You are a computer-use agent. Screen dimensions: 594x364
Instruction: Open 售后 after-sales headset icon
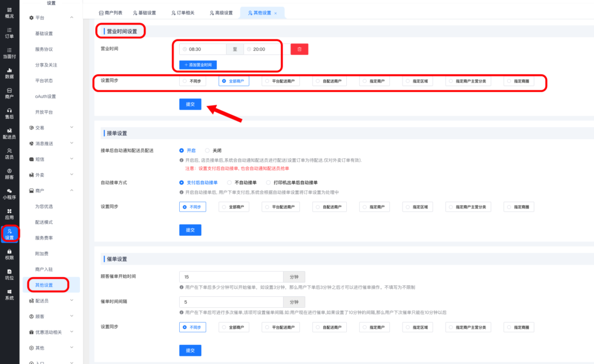[x=9, y=113]
